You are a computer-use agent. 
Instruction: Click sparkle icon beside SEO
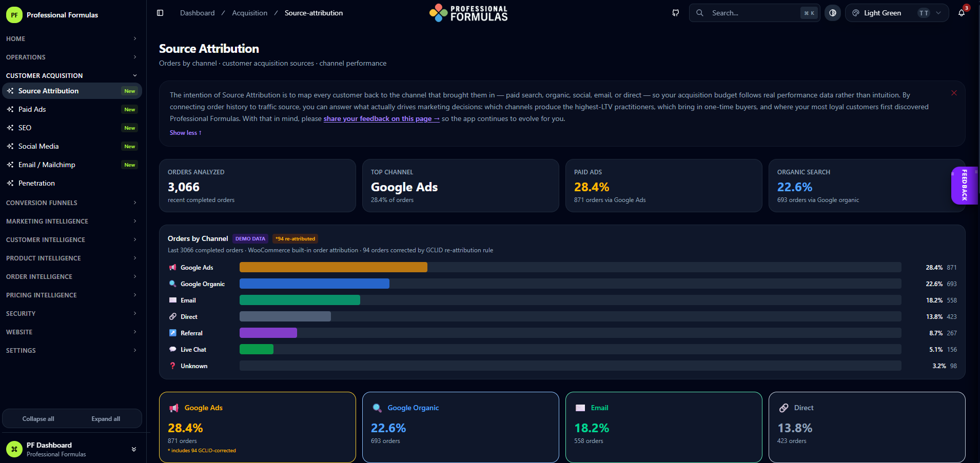(10, 128)
